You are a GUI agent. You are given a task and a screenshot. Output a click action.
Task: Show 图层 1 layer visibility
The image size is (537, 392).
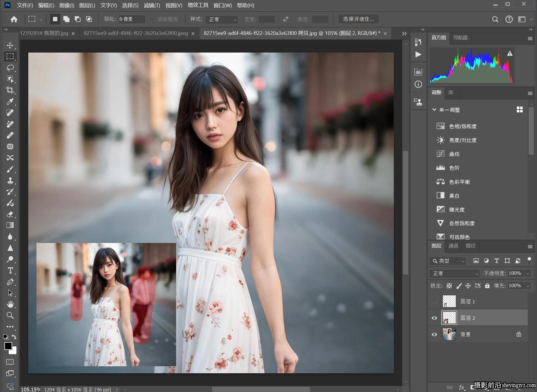[x=434, y=301]
